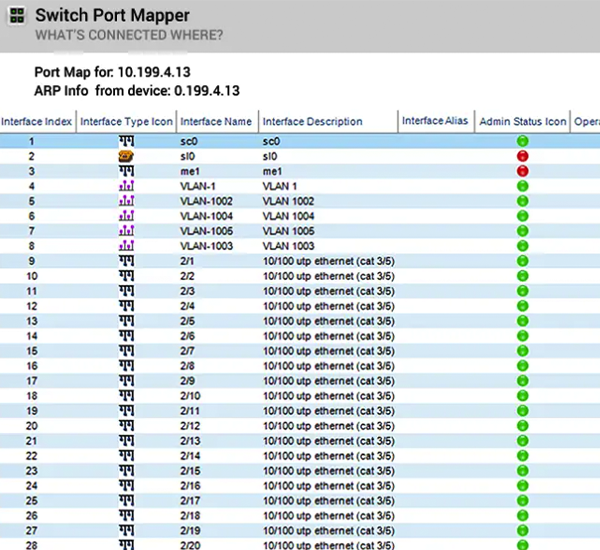Screen dimensions: 600x550
Task: Select the VLAN 1003 description cell
Action: (289, 246)
